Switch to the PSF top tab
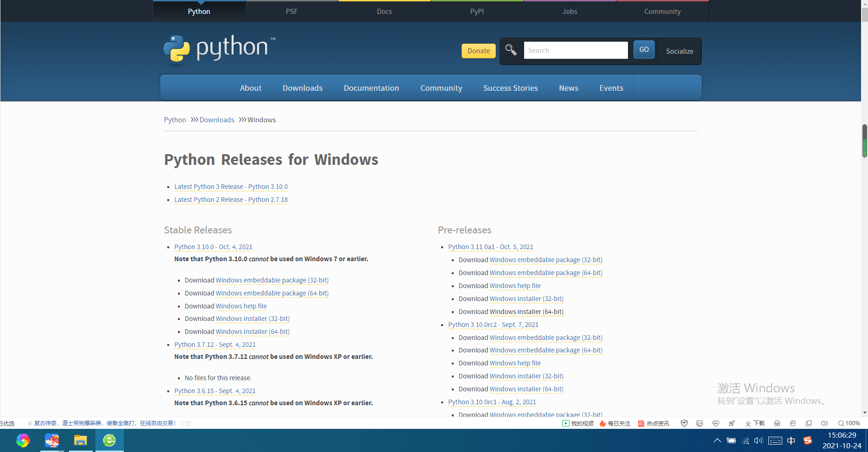The width and height of the screenshot is (868, 452). [291, 11]
